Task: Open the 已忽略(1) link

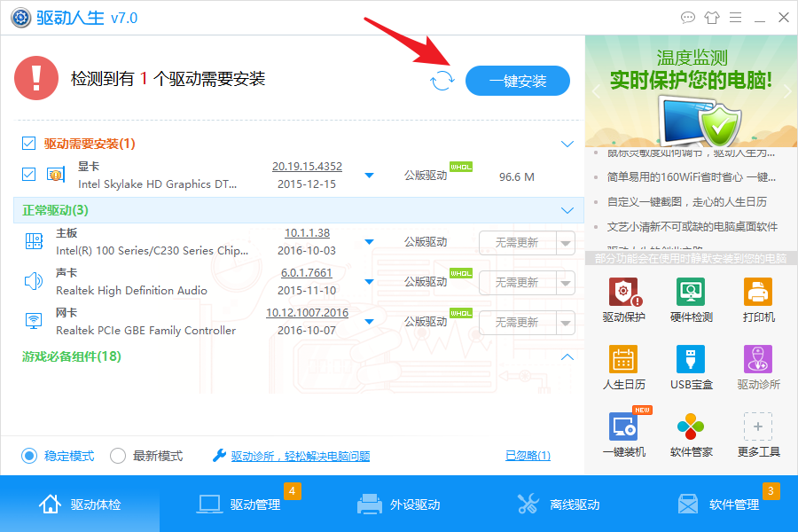Action: click(528, 456)
